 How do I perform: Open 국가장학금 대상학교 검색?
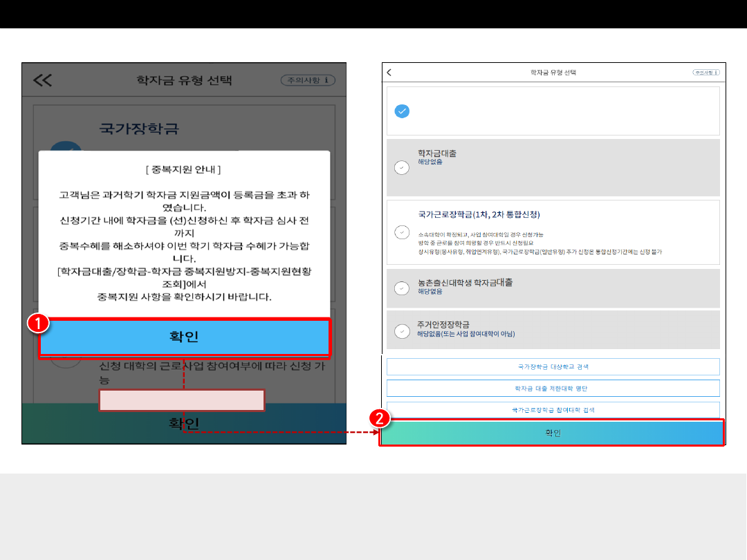553,366
